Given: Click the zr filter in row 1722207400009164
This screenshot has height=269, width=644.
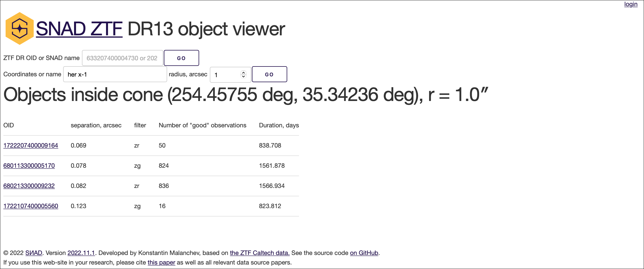Looking at the screenshot, I should pyautogui.click(x=137, y=146).
